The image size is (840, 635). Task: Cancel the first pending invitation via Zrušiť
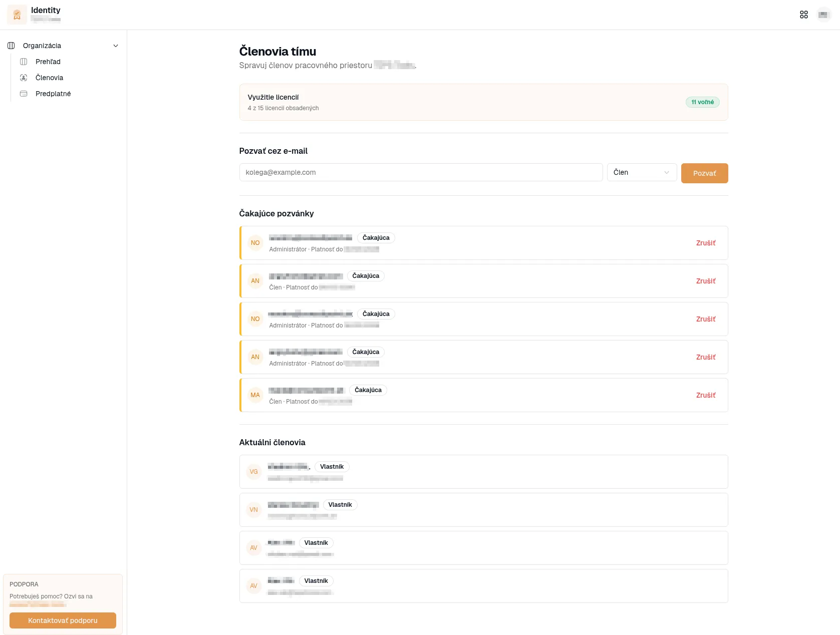click(x=705, y=243)
